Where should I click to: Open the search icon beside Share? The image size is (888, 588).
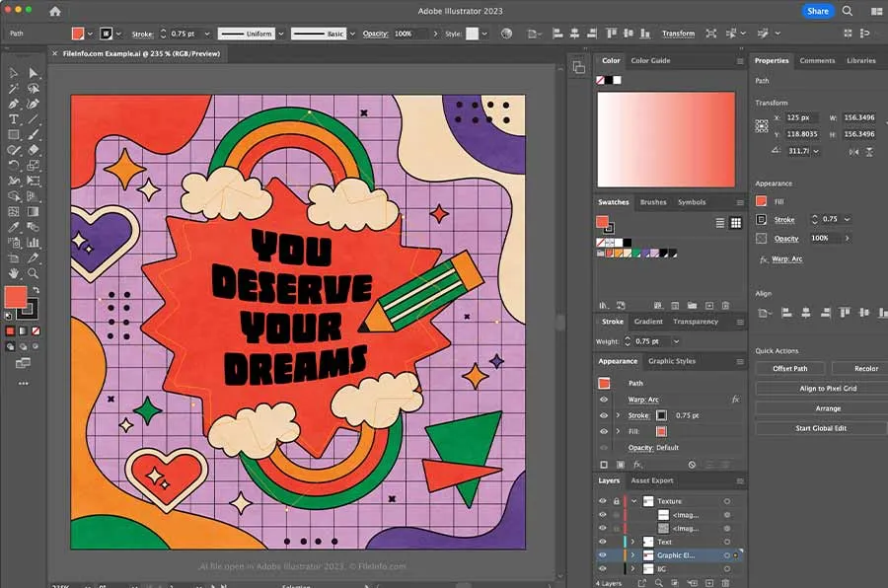(848, 12)
